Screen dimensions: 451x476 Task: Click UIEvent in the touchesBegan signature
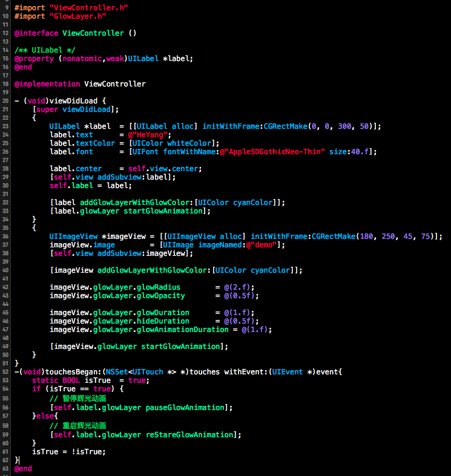point(288,372)
